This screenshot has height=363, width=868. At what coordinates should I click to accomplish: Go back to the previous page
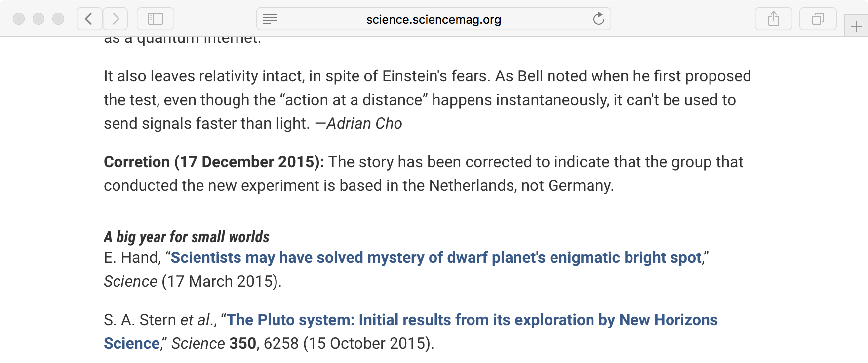89,19
